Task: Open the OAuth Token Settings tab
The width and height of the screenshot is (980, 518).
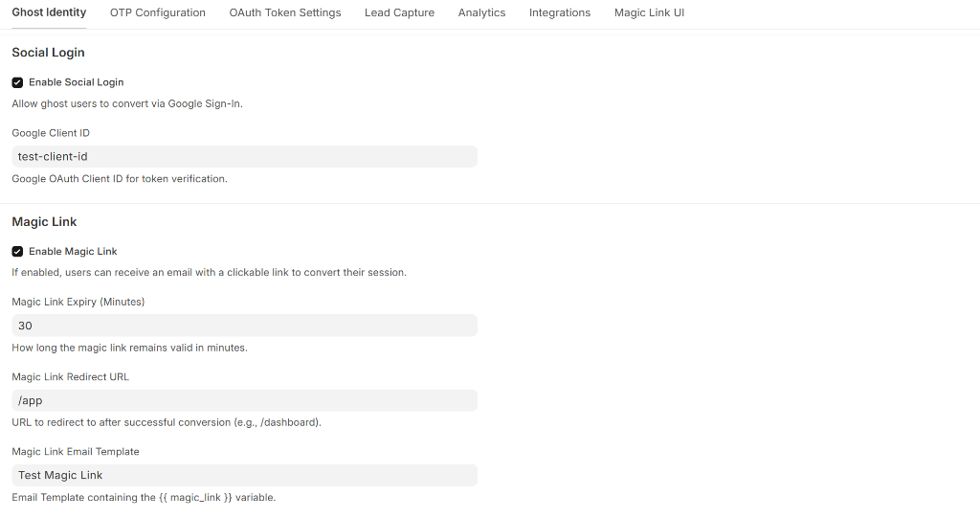Action: 285,12
